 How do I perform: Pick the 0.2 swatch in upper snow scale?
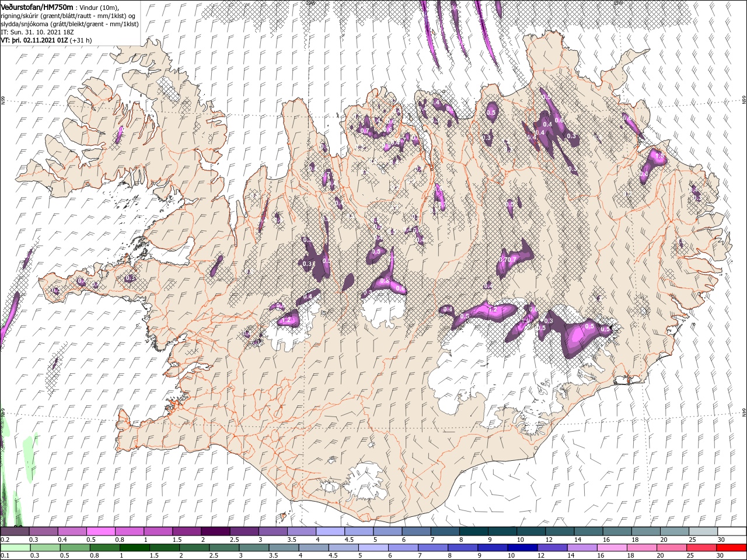pyautogui.click(x=15, y=531)
